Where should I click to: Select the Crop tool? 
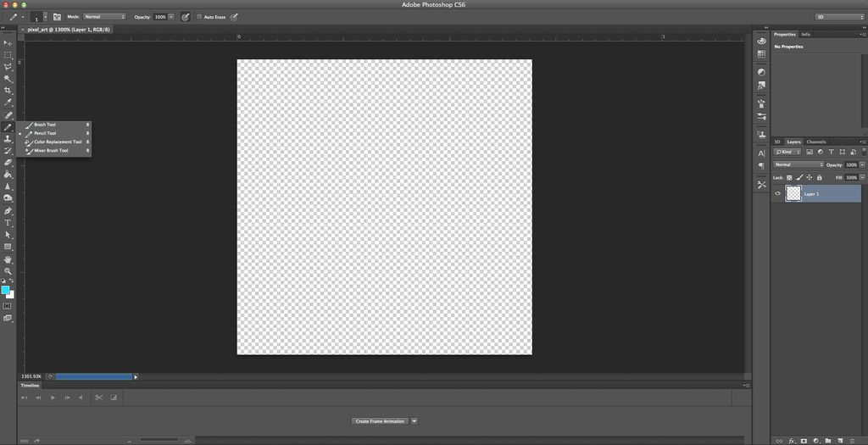pos(8,91)
